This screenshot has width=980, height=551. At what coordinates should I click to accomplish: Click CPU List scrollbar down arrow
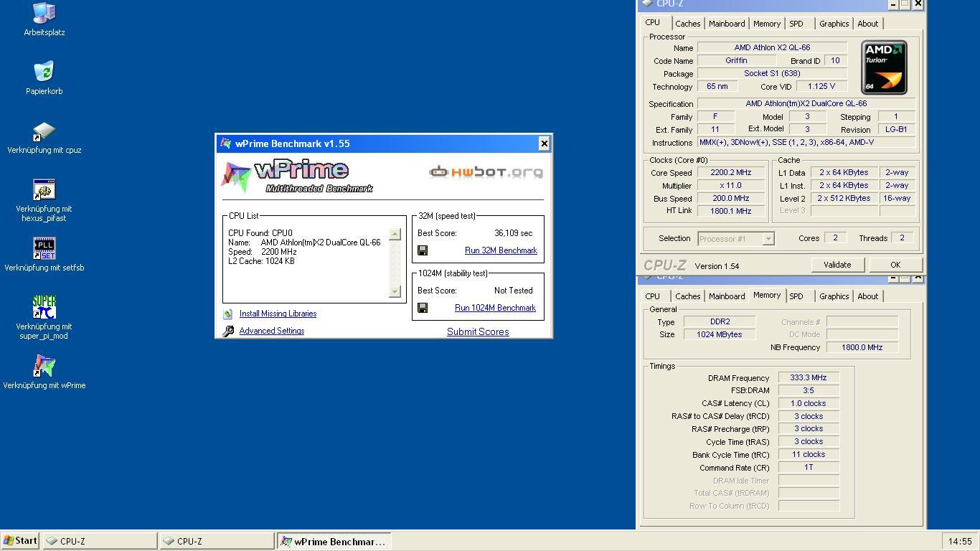click(x=395, y=291)
